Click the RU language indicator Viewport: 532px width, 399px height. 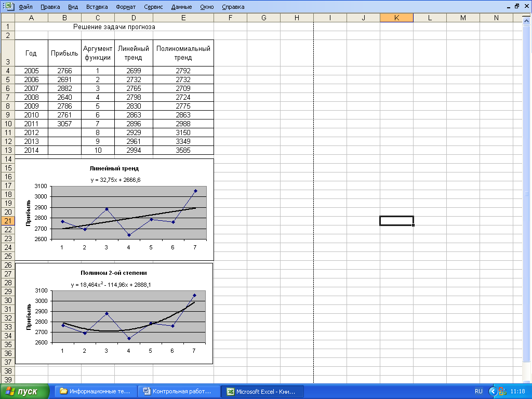(478, 391)
